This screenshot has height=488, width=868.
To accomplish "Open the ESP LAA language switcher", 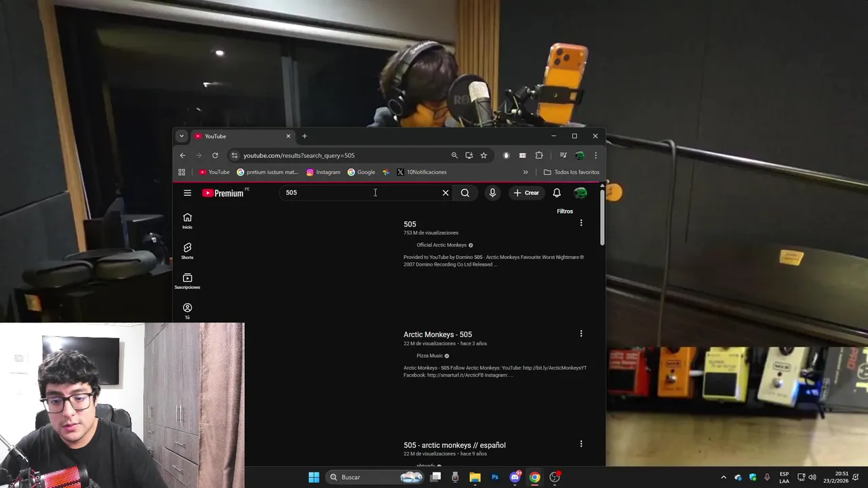I will click(785, 477).
